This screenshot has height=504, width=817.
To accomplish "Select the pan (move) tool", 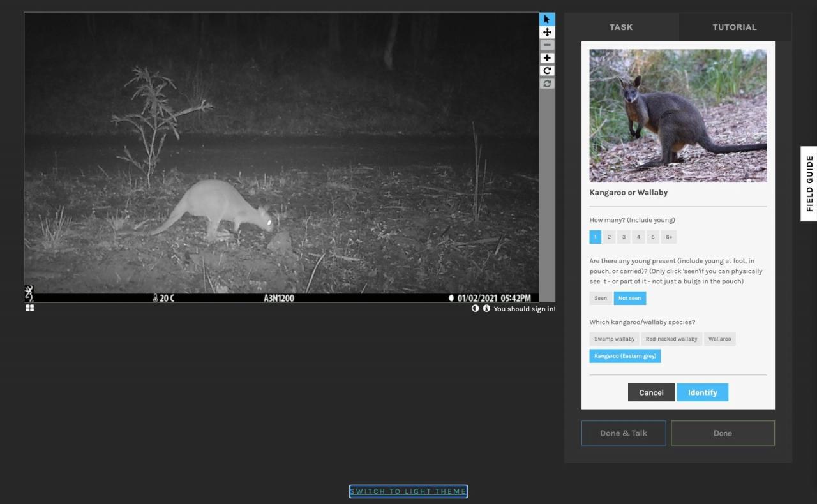I will coord(547,32).
